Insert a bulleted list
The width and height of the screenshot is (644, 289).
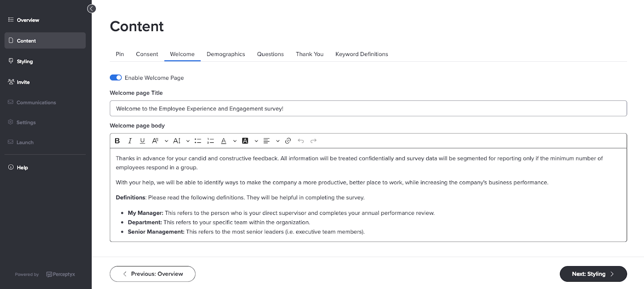[x=198, y=141]
